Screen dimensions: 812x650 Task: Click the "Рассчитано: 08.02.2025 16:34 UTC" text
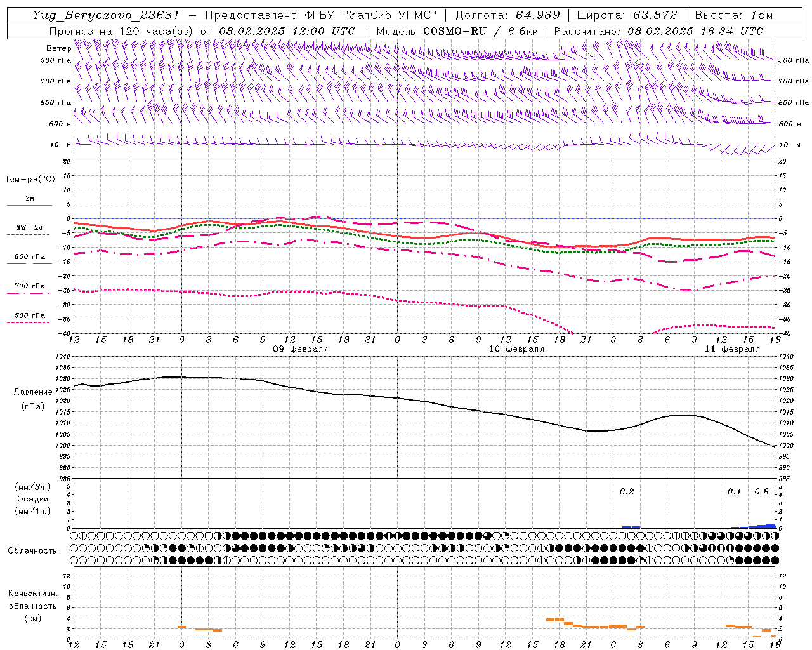point(658,31)
